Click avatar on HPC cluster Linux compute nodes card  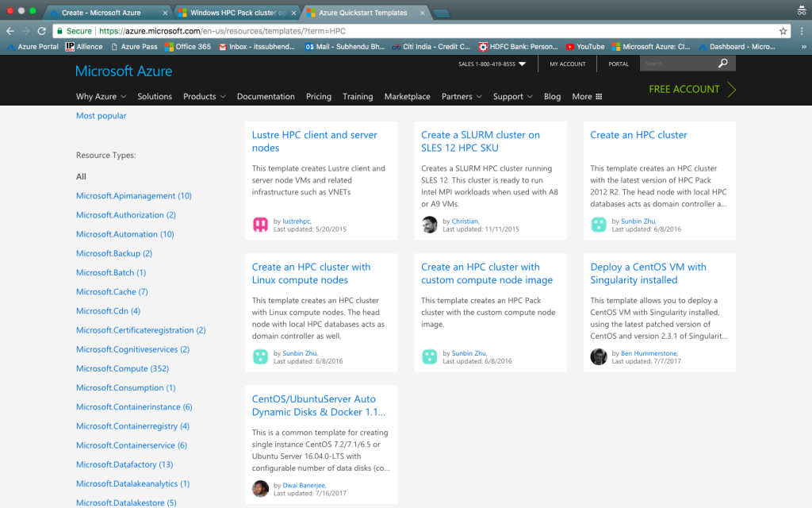260,356
